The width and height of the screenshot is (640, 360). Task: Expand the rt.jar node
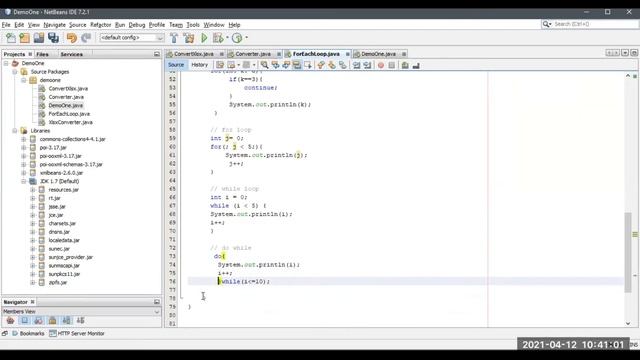33,198
